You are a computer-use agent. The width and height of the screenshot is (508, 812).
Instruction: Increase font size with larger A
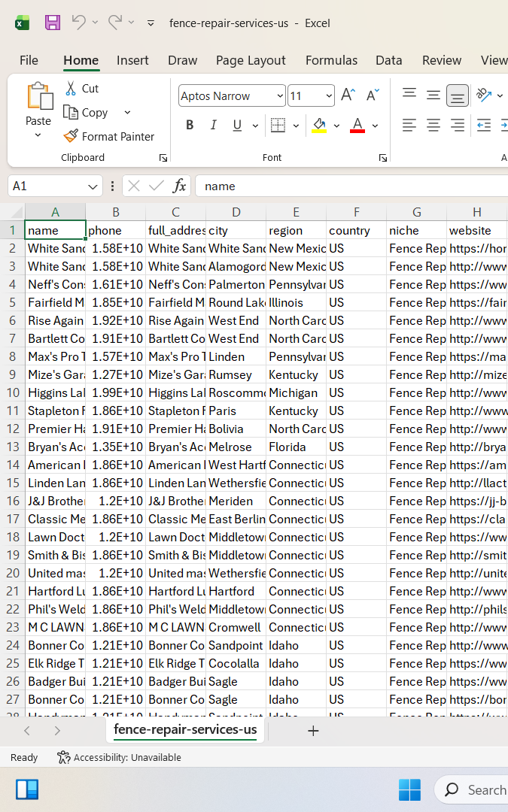point(348,95)
